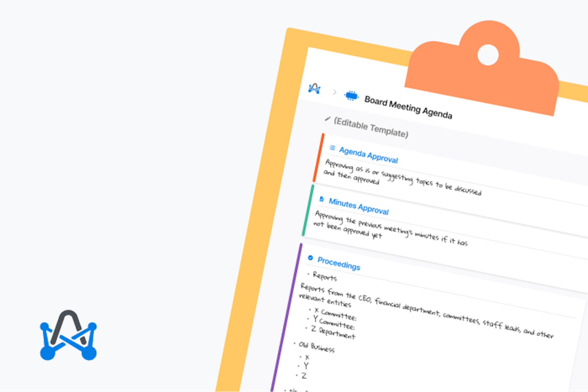Image resolution: width=588 pixels, height=392 pixels.
Task: Click the text 'not been approved yet'
Action: pyautogui.click(x=348, y=230)
